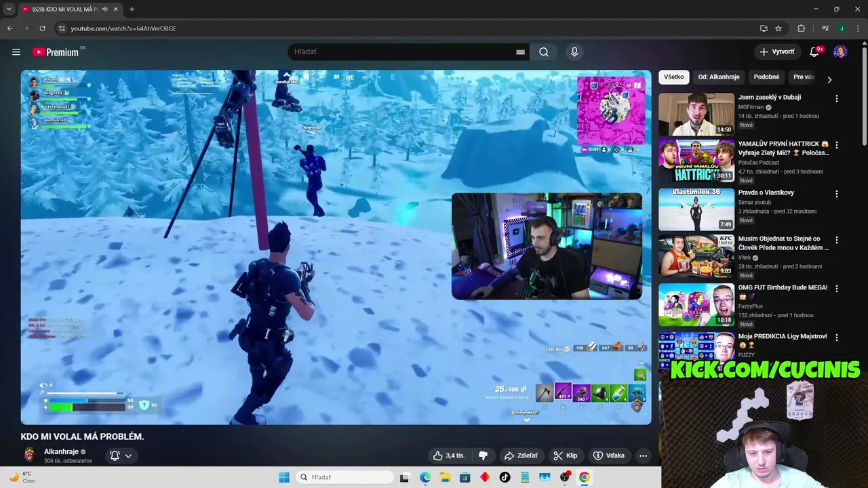Open the Alkanhraje channel name link
This screenshot has width=868, height=488.
(61, 451)
